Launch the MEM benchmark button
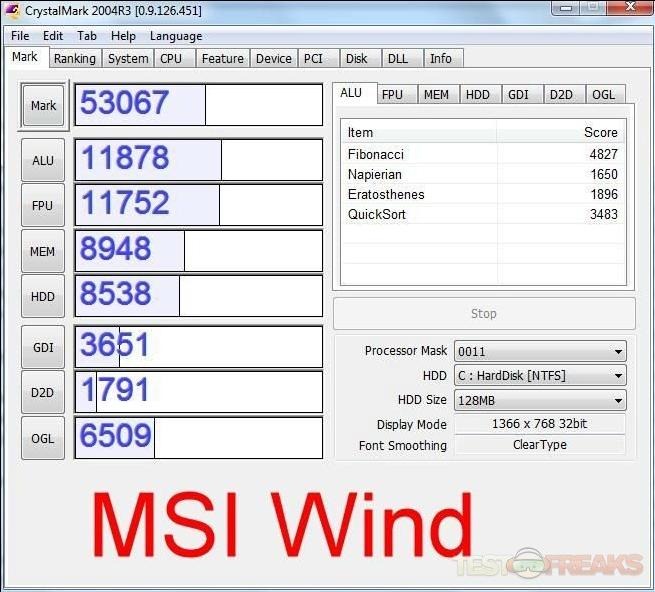The image size is (655, 592). (x=43, y=252)
